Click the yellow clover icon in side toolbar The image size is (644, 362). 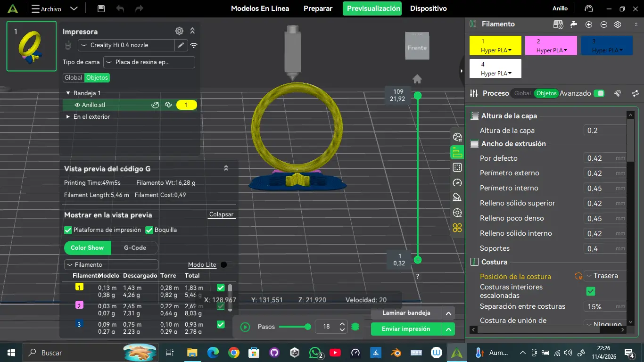pyautogui.click(x=457, y=228)
